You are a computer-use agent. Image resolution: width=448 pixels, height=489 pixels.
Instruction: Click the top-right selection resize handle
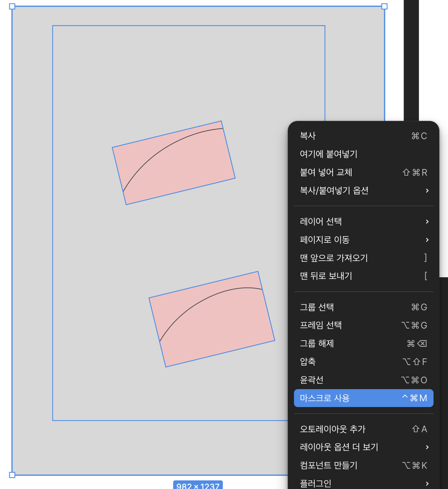pos(385,6)
